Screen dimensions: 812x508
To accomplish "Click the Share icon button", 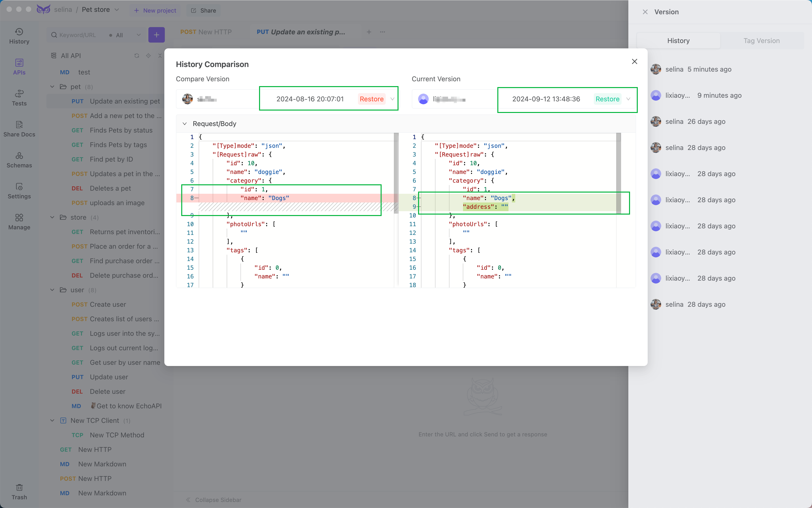I will click(194, 10).
